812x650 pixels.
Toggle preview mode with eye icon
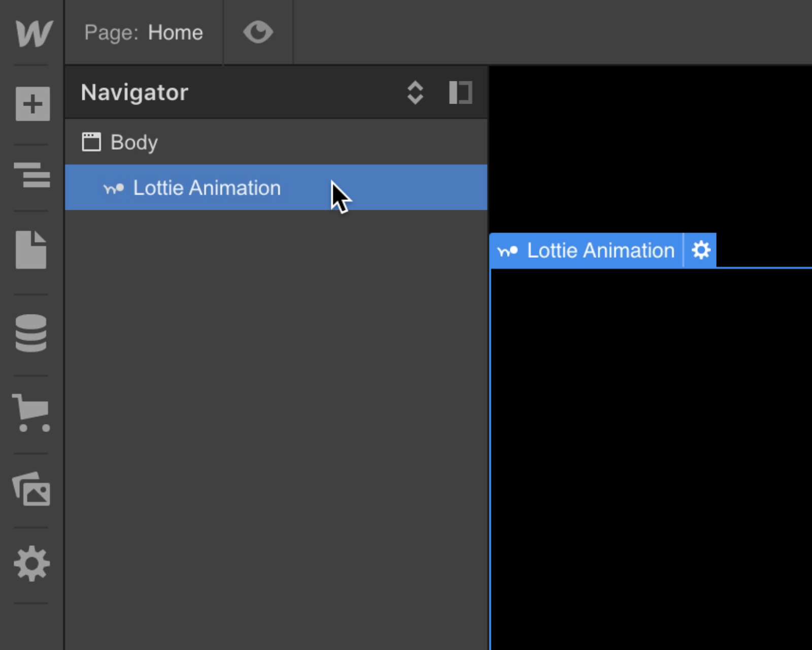[x=258, y=32]
